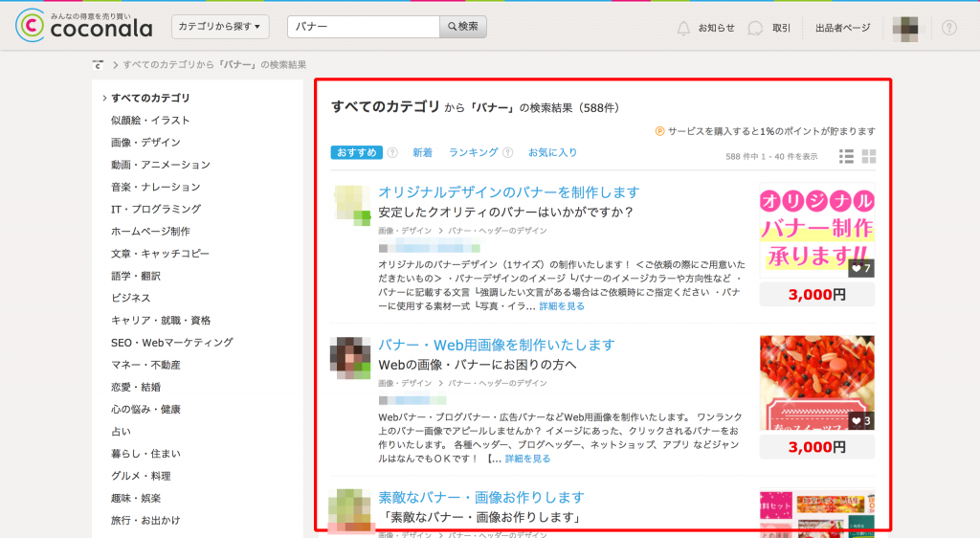Open the coconala home logo
980x538 pixels.
point(84,26)
